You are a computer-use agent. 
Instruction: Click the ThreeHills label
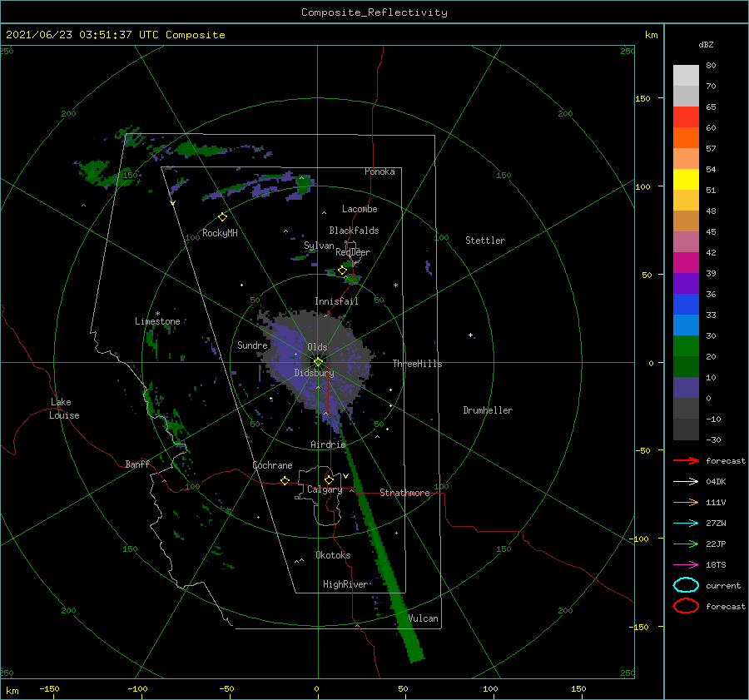(x=418, y=364)
